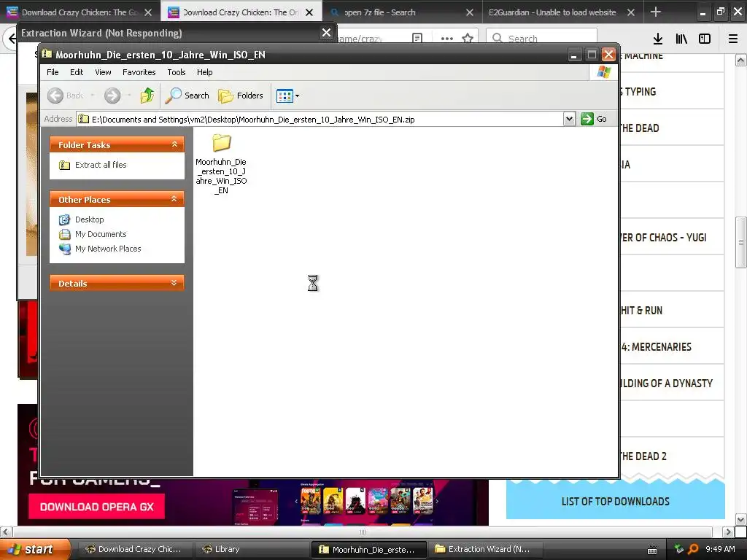Expand the Details panel
Viewport: 747px width, 560px height.
click(174, 283)
